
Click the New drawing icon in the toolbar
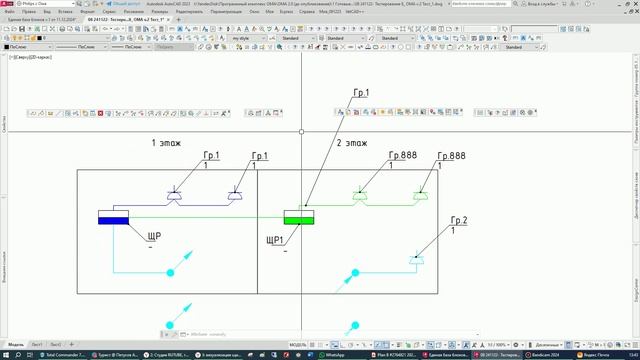[x=7, y=29]
